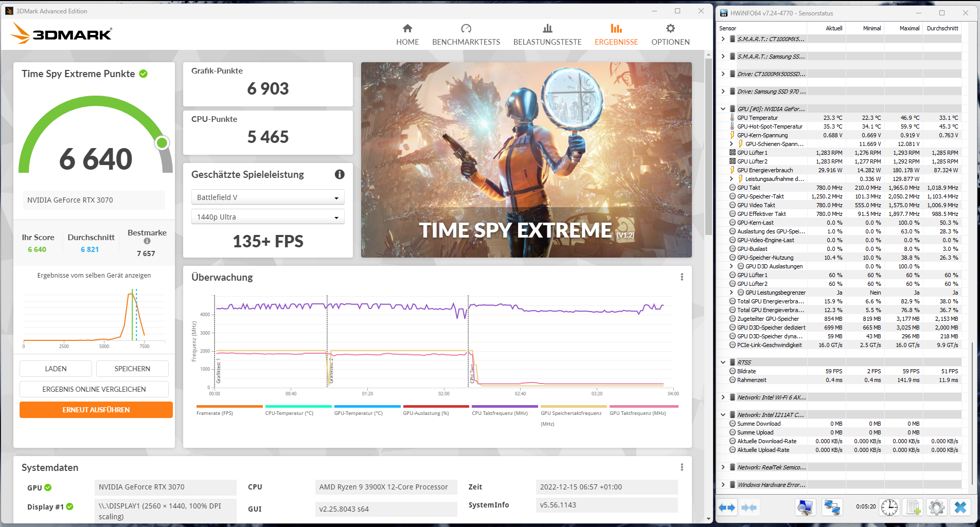
Task: Click the info icon under Bestmarke
Action: point(147,241)
